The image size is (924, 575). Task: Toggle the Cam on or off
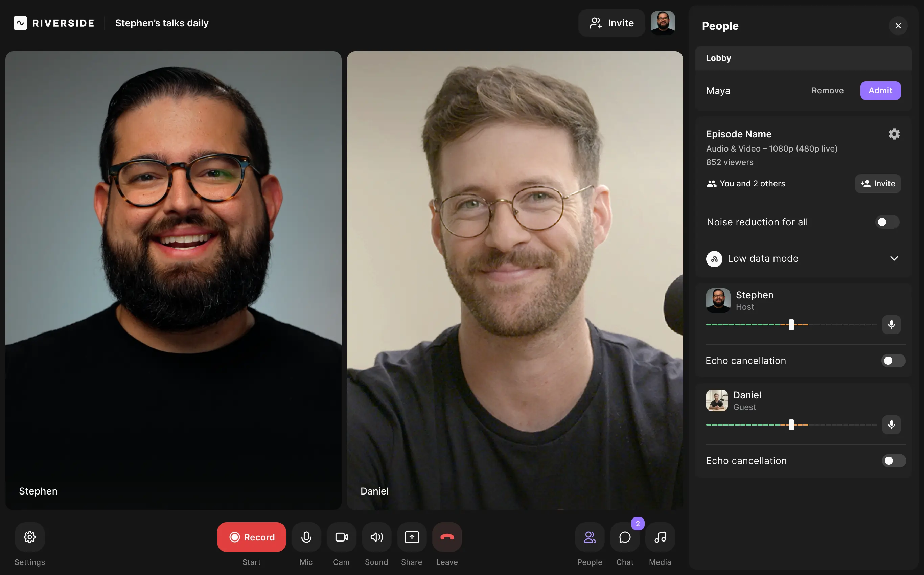click(341, 536)
